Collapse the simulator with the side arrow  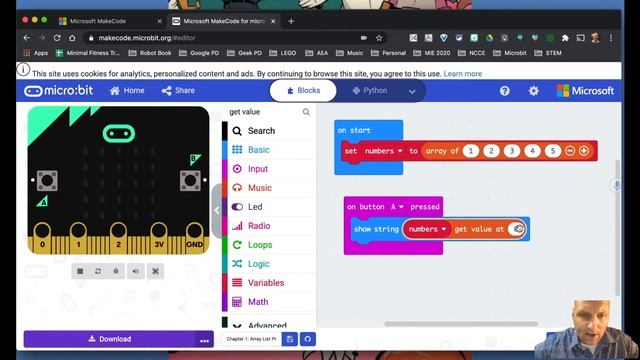[217, 211]
